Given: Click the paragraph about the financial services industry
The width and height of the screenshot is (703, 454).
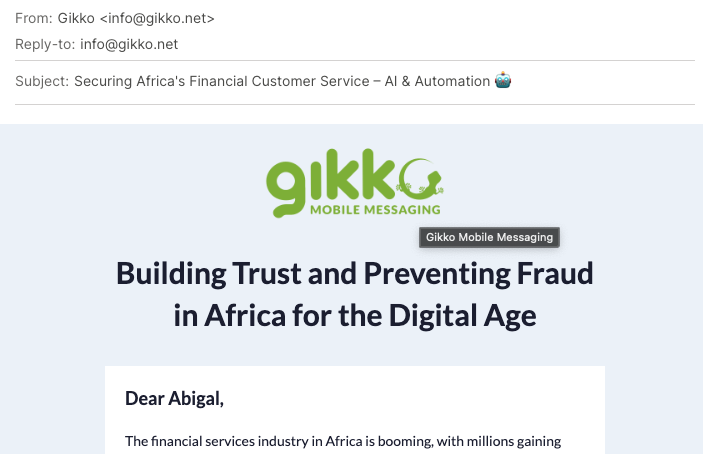Looking at the screenshot, I should click(343, 441).
